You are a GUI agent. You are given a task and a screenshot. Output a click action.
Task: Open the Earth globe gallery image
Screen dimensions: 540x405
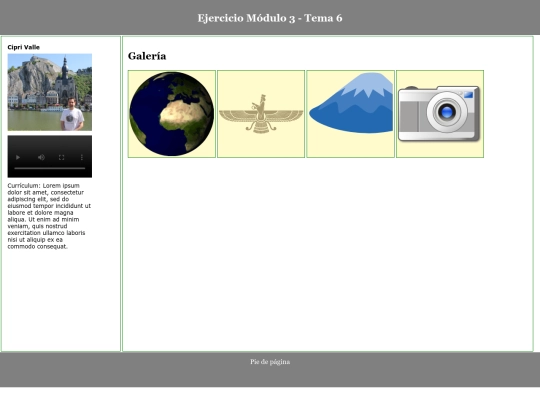172,114
